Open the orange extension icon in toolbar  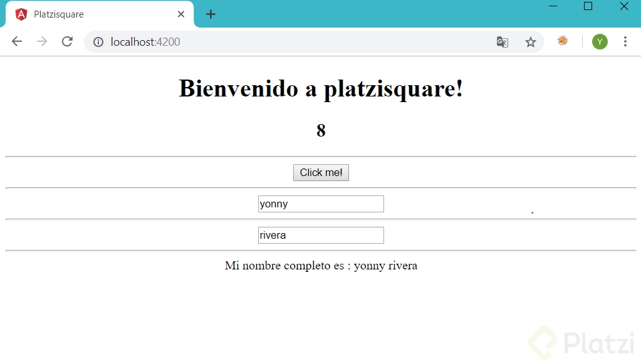coord(563,41)
